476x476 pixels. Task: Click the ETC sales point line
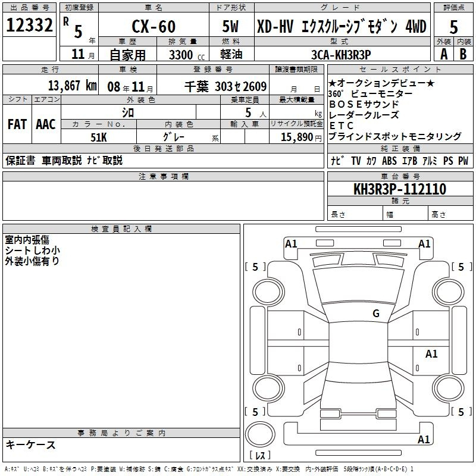(x=341, y=126)
